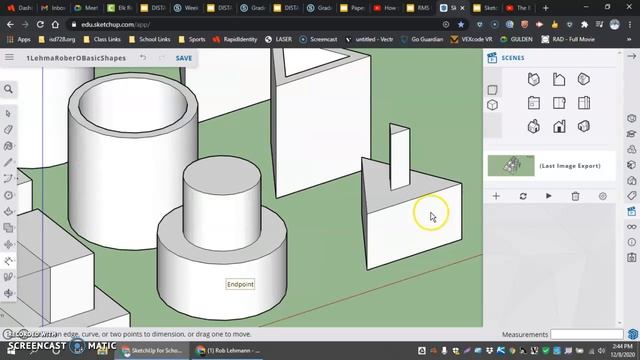
Task: Click the highlighted Scenes clapperboard sidebar icon
Action: (x=631, y=211)
